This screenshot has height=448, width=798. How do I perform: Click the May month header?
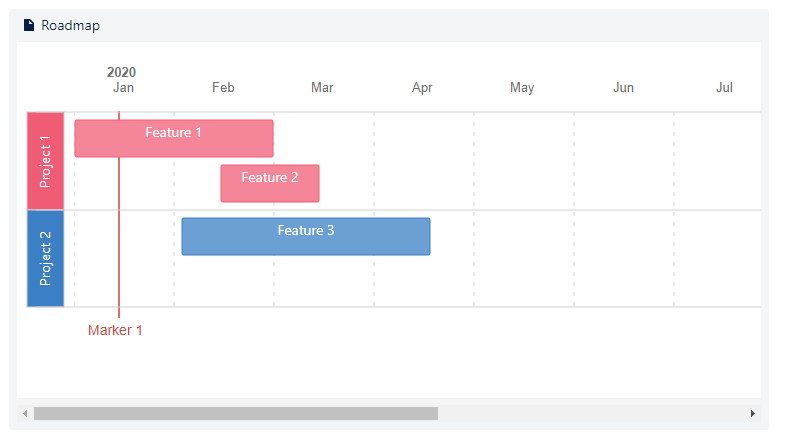pyautogui.click(x=522, y=88)
